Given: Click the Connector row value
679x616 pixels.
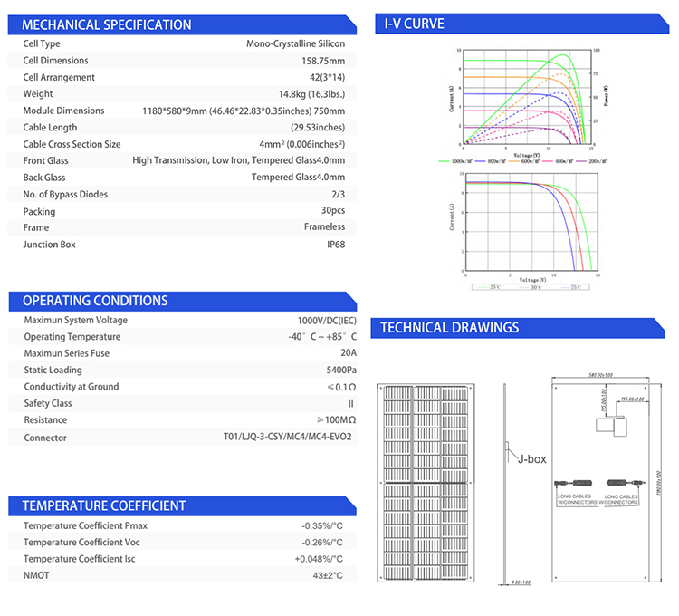Looking at the screenshot, I should coord(287,437).
